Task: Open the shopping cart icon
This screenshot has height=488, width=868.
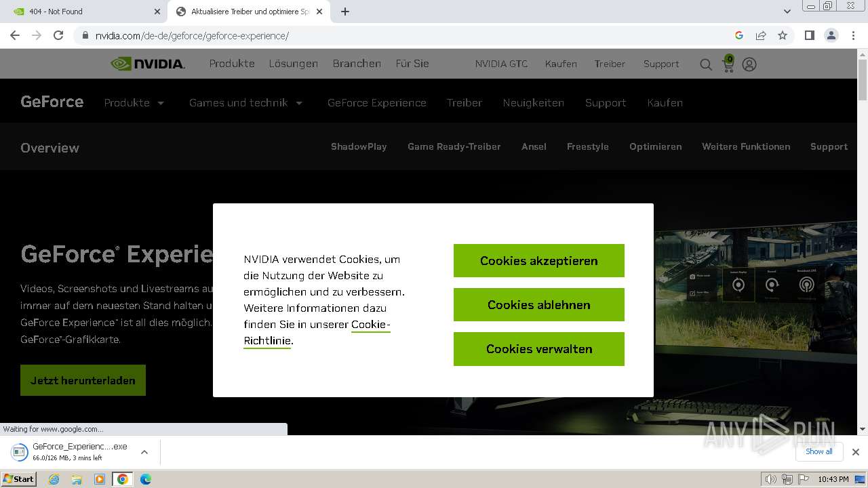Action: pyautogui.click(x=728, y=64)
